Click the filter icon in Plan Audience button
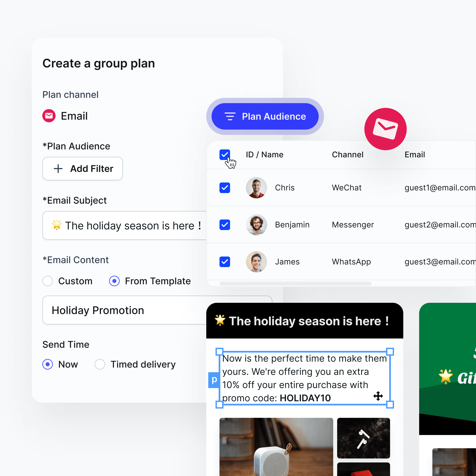This screenshot has height=476, width=476. pyautogui.click(x=230, y=116)
